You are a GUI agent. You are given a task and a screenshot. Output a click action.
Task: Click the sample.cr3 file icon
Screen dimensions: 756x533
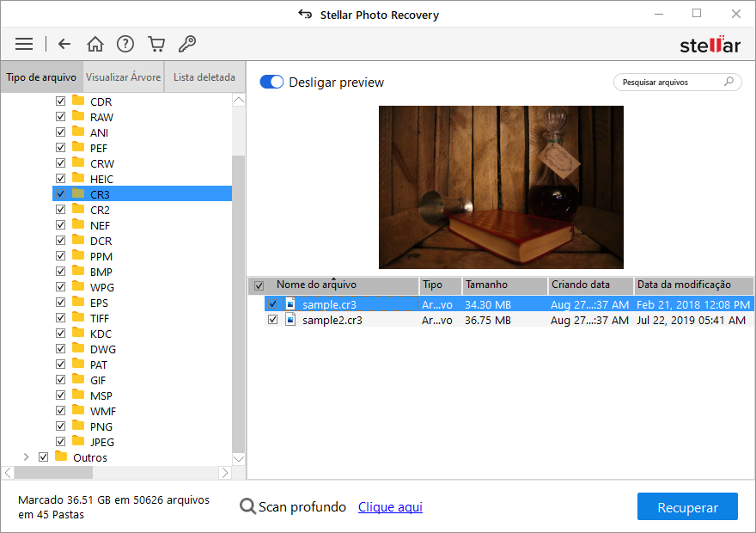pos(290,303)
